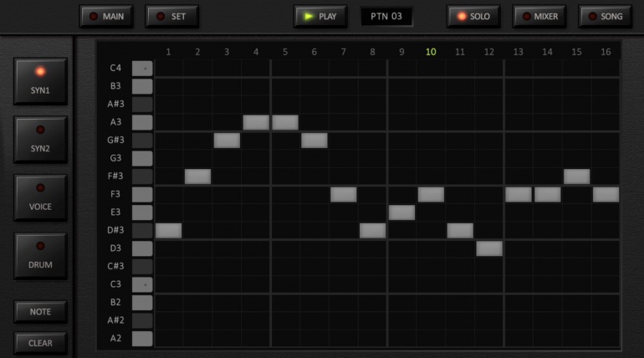
Task: Tap the C4 piano key
Action: point(142,68)
